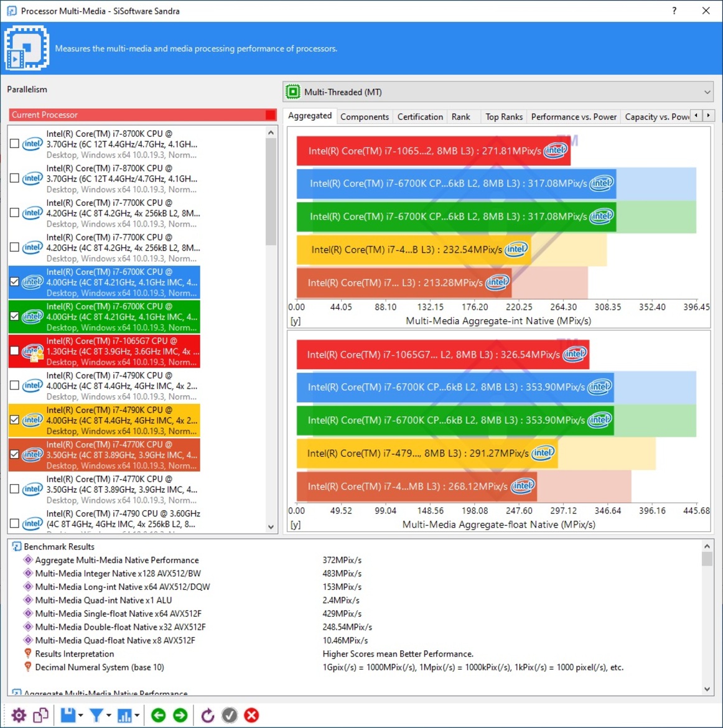Click the Intel logo on the i7-1065G7 list row
Viewport: 723px width, 728px height.
pyautogui.click(x=33, y=352)
